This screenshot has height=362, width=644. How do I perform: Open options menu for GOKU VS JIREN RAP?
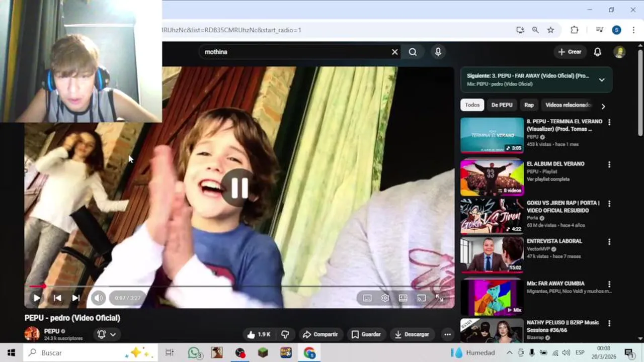click(609, 204)
